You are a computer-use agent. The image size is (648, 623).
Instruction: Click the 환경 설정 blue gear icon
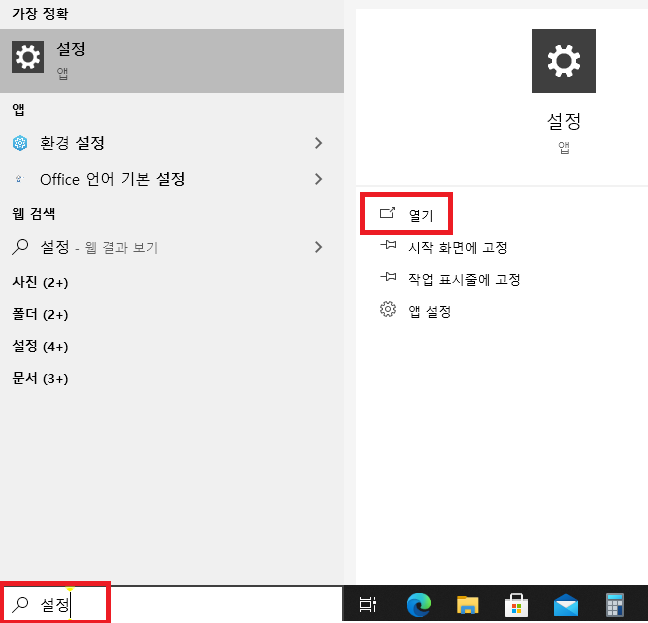coord(20,143)
